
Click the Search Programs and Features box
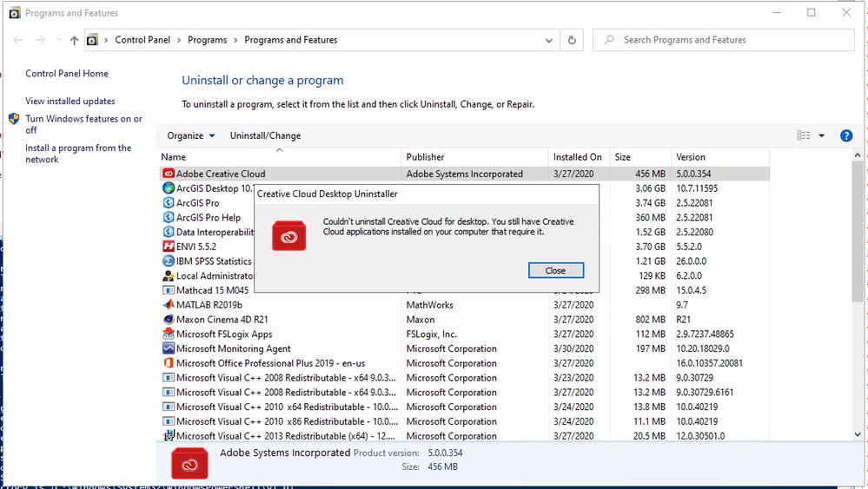[x=723, y=40]
